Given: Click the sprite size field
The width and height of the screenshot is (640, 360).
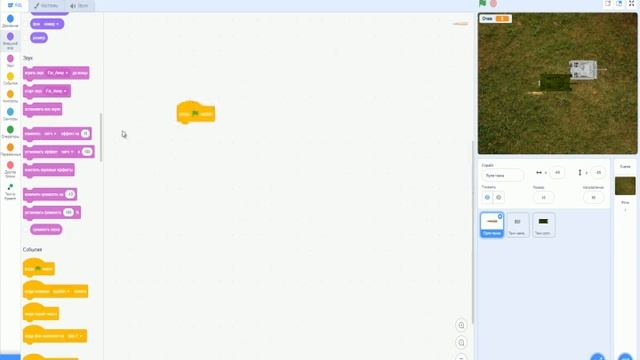Looking at the screenshot, I should pos(543,197).
